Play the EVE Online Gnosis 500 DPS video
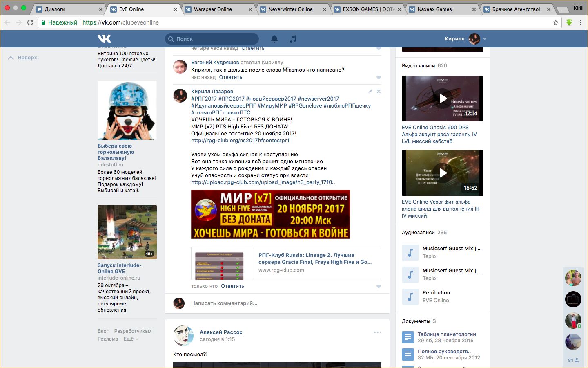 443,99
